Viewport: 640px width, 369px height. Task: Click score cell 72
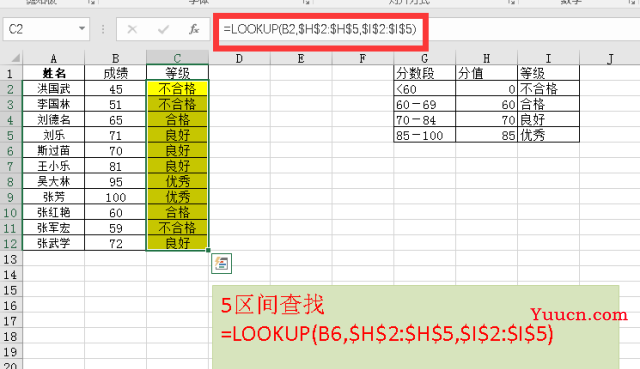click(x=116, y=243)
